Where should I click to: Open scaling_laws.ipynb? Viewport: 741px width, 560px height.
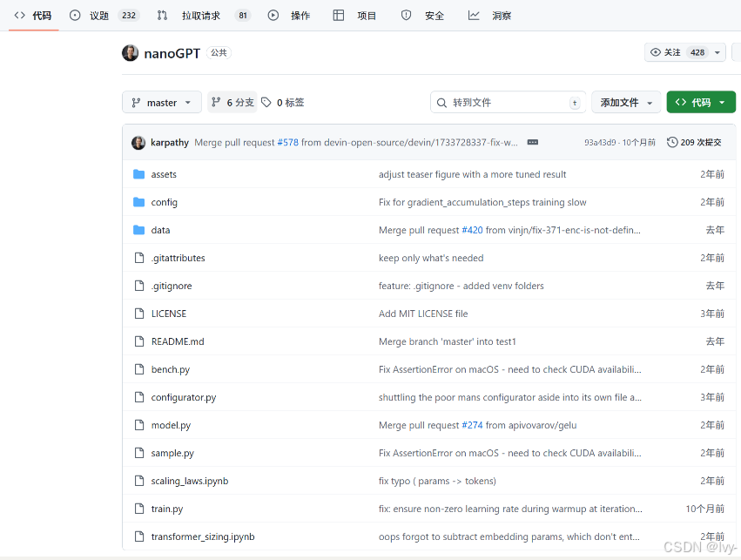pyautogui.click(x=190, y=481)
